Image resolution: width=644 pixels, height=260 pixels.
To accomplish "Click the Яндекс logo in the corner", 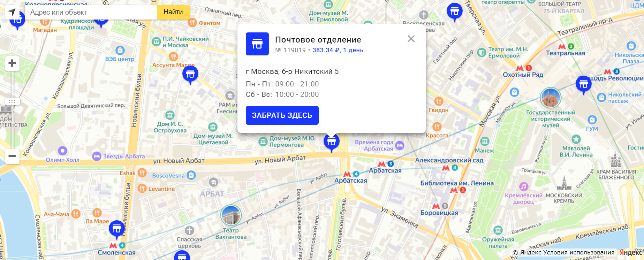I will pos(630,252).
